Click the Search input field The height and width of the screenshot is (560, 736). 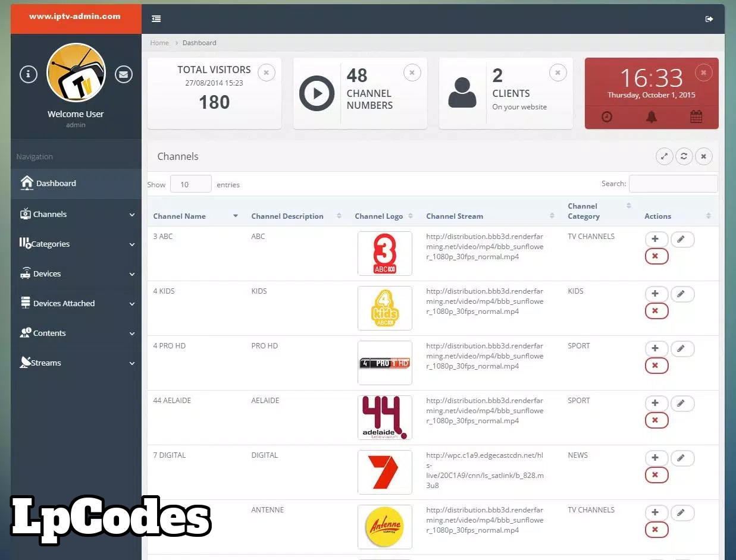coord(673,184)
